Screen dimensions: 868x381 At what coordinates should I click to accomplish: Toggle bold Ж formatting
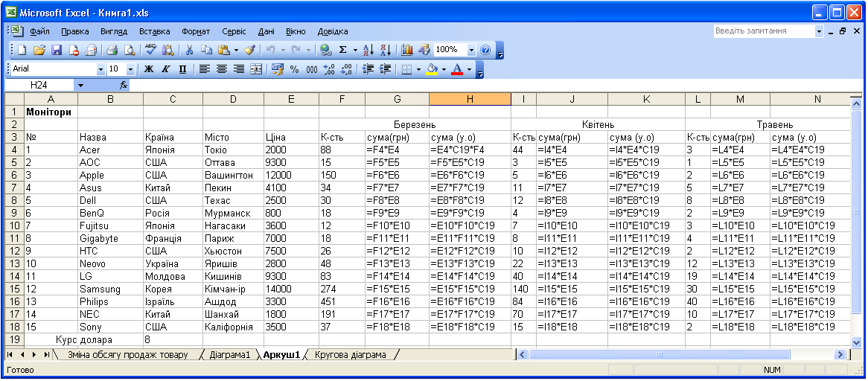coord(149,69)
